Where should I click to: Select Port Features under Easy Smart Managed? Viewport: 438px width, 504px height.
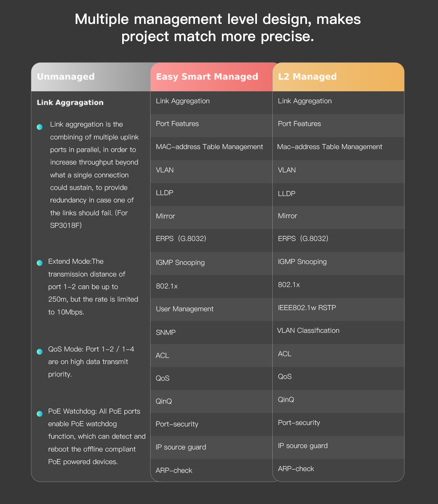point(177,124)
